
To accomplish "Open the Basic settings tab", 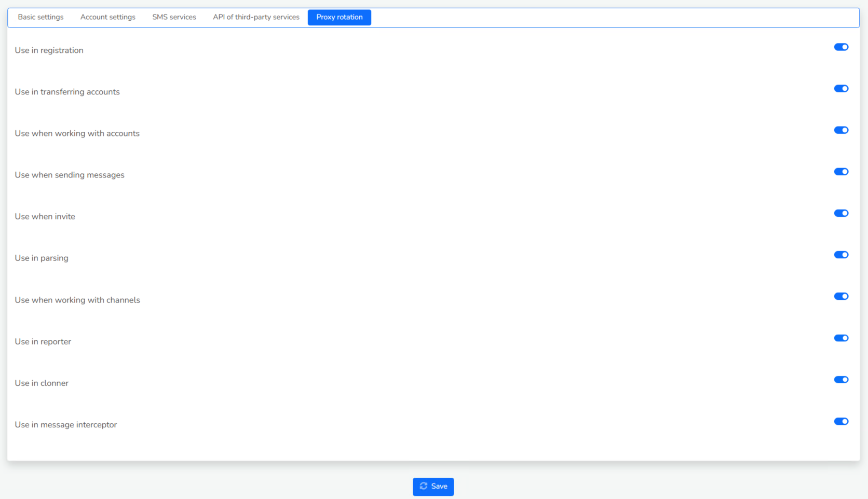I will tap(40, 17).
